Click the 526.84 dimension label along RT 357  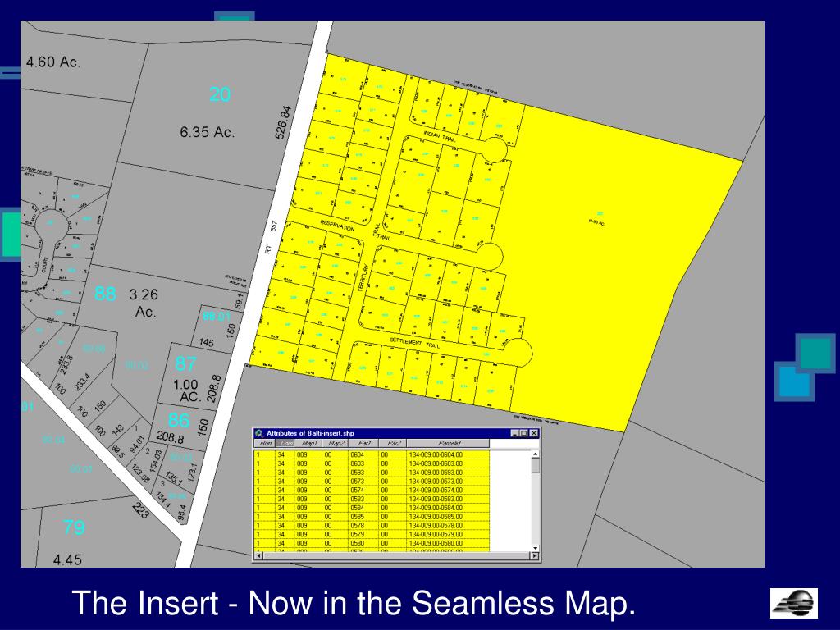point(284,123)
